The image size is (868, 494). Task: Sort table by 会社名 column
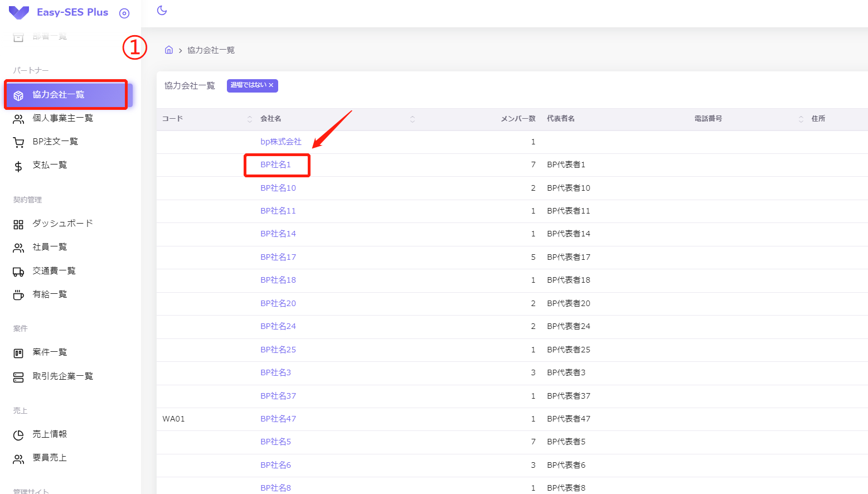click(412, 119)
